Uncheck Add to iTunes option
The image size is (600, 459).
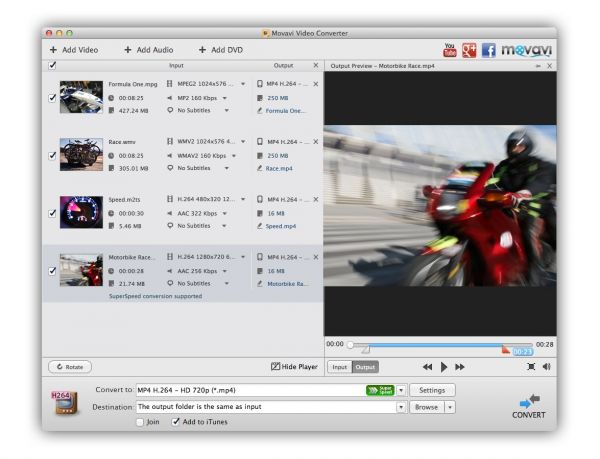[175, 422]
